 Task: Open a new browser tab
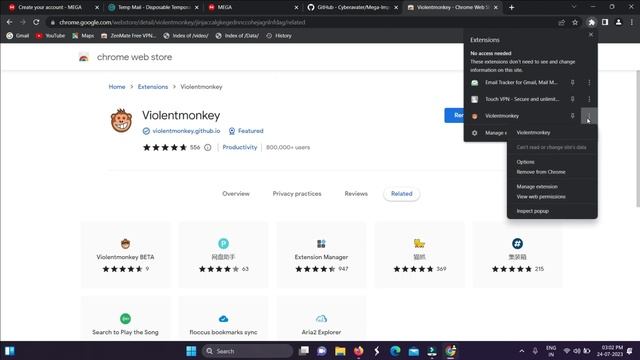tap(511, 7)
